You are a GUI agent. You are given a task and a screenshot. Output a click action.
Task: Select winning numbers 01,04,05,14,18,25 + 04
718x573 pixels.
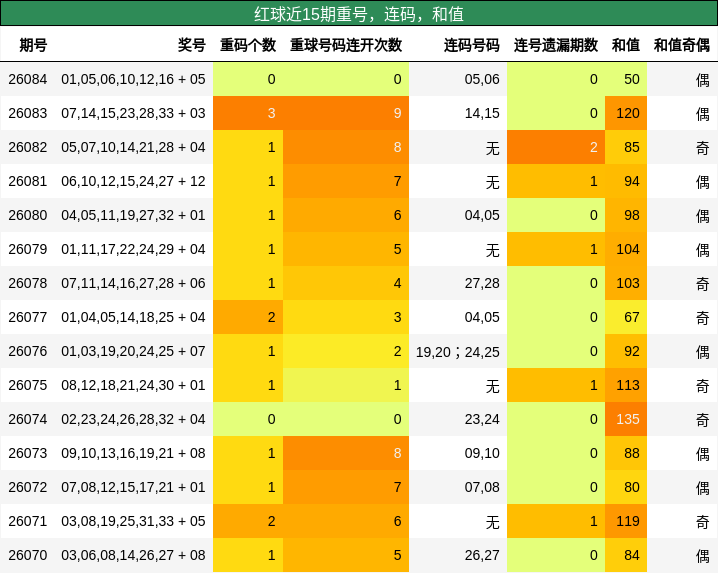[133, 317]
